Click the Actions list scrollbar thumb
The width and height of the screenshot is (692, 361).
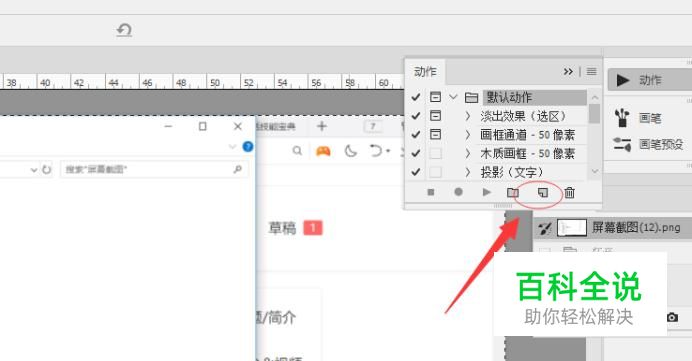click(x=594, y=113)
